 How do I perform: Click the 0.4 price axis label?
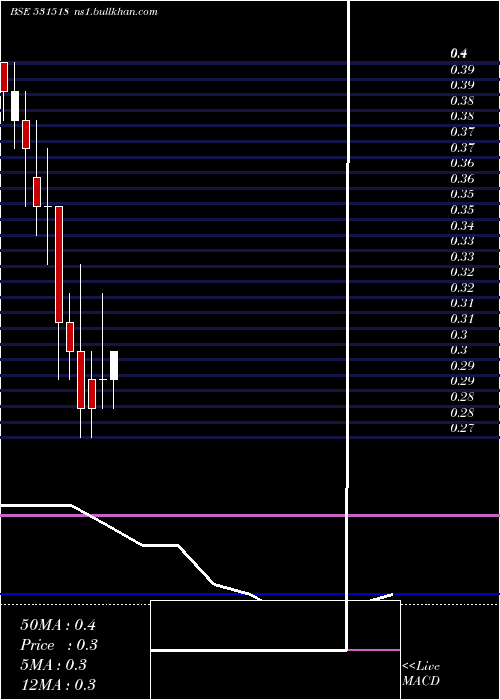tap(458, 54)
